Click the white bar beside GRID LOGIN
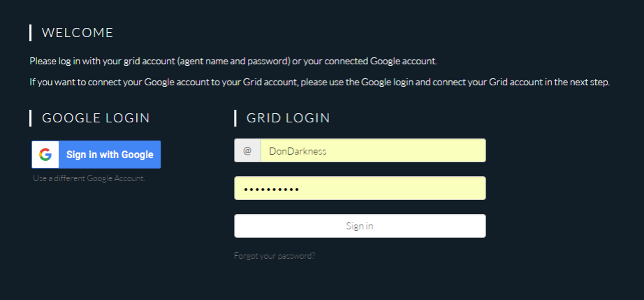Image resolution: width=644 pixels, height=300 pixels. pyautogui.click(x=235, y=118)
